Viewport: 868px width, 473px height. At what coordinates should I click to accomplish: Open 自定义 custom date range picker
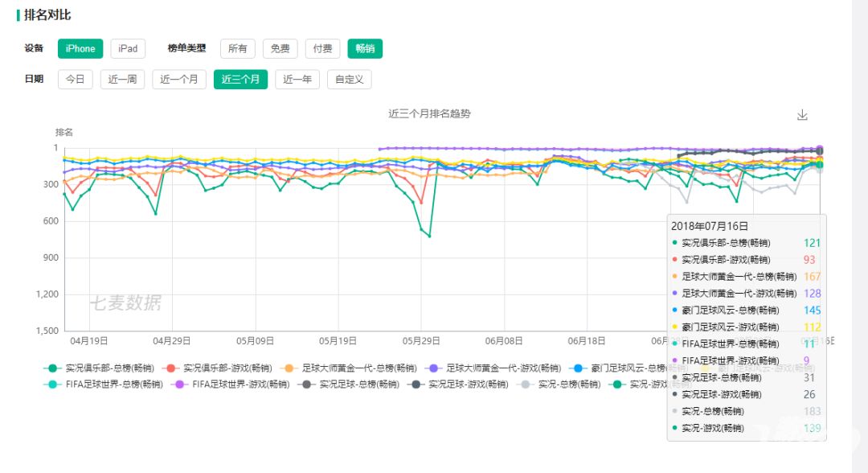347,79
